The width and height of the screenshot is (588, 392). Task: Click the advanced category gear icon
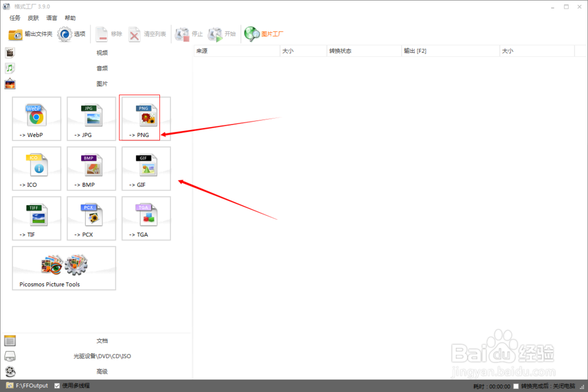(10, 371)
